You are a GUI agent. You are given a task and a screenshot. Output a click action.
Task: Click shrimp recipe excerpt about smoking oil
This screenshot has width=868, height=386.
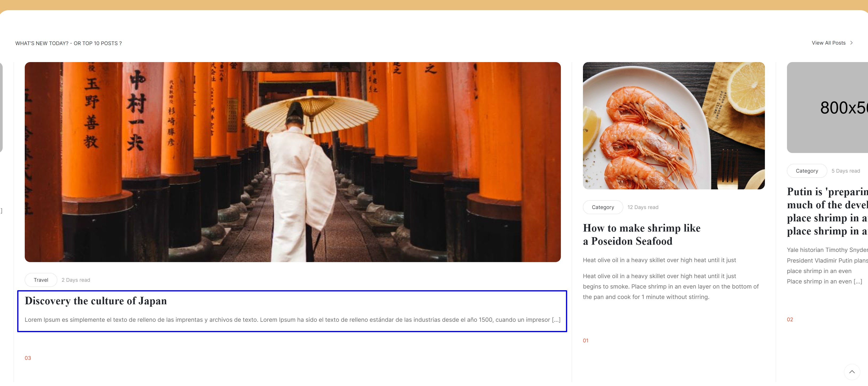point(671,286)
